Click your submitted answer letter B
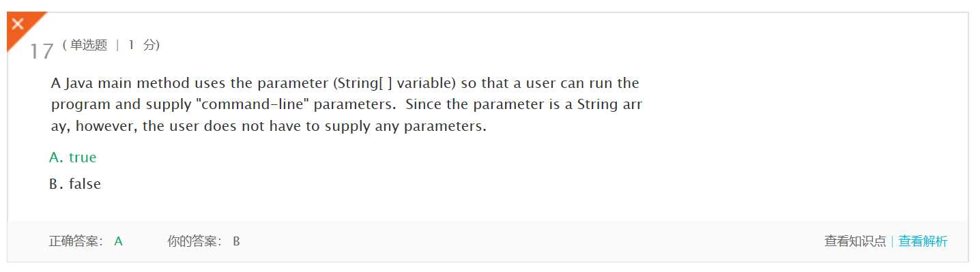 click(x=236, y=241)
